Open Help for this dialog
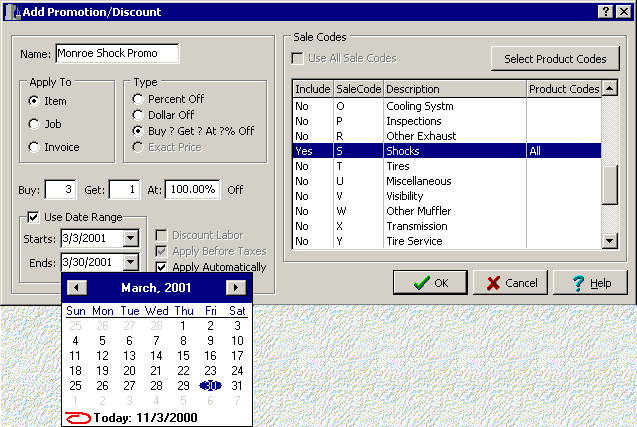Image resolution: width=637 pixels, height=427 pixels. click(x=589, y=283)
